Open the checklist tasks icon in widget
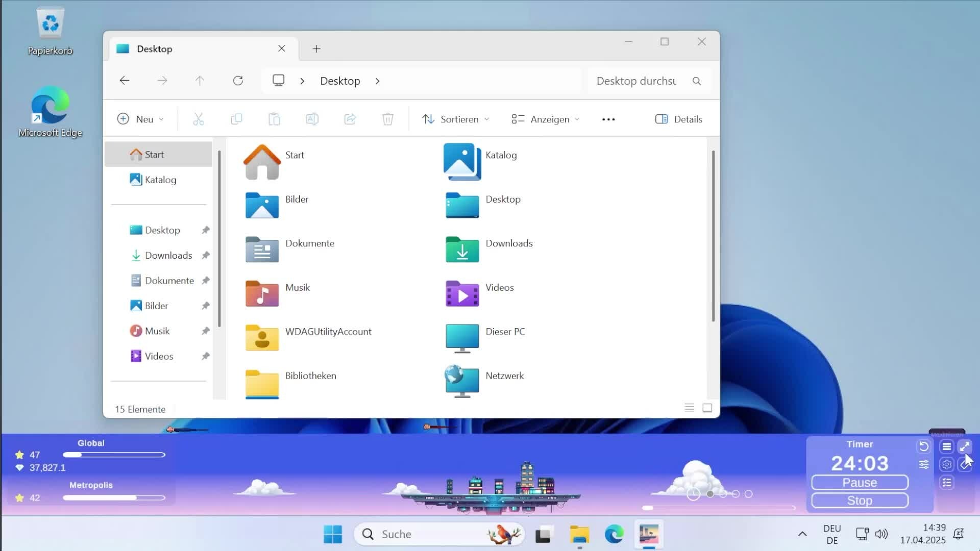Viewport: 980px width, 551px height. pyautogui.click(x=946, y=483)
